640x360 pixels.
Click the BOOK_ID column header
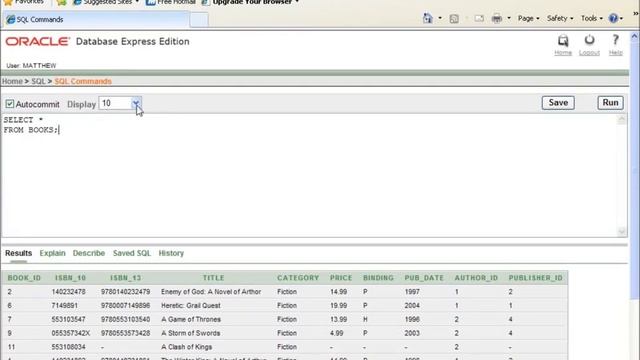coord(24,278)
